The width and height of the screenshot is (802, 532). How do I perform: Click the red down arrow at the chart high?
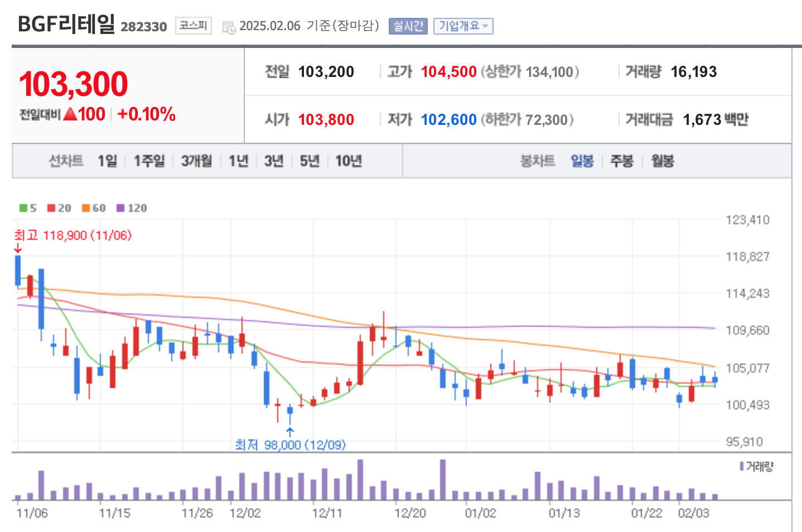pos(18,249)
